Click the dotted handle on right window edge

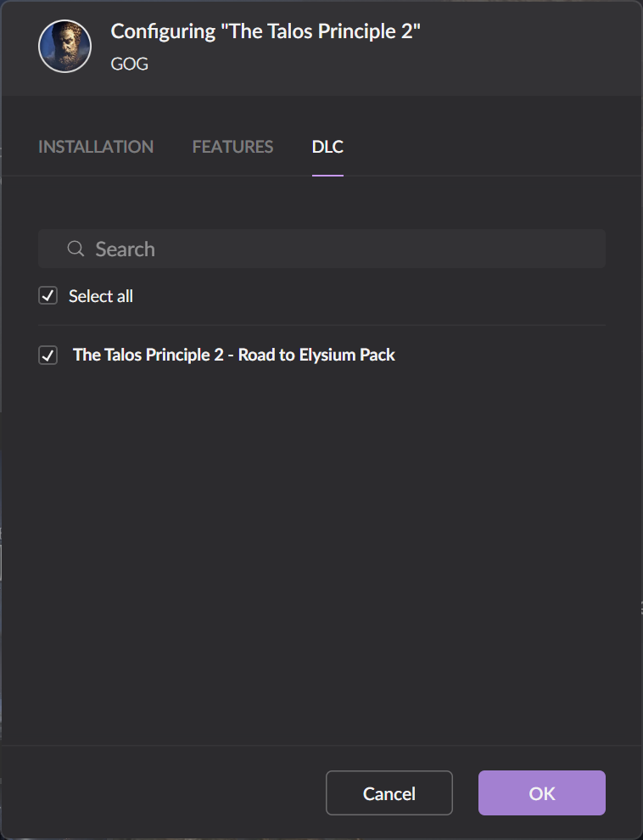click(x=640, y=608)
